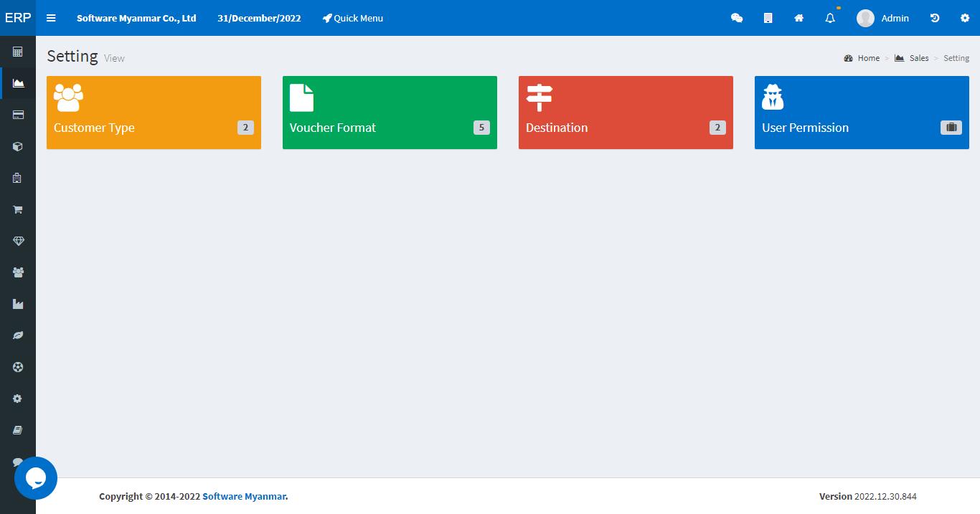Open the diamond sidebar module

[19, 241]
